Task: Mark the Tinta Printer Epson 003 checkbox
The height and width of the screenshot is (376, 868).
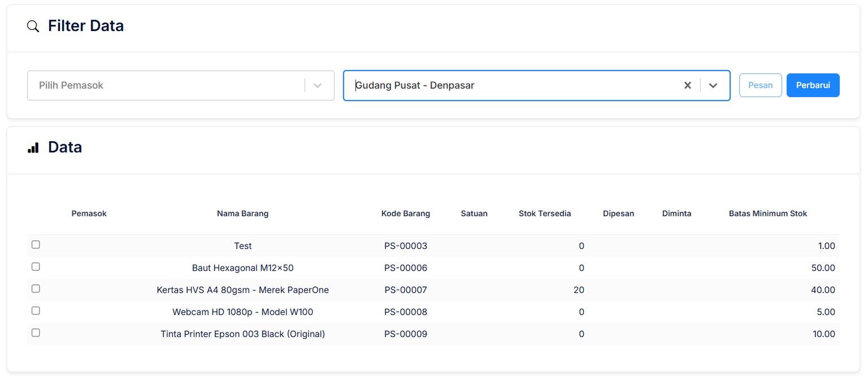Action: [x=36, y=333]
